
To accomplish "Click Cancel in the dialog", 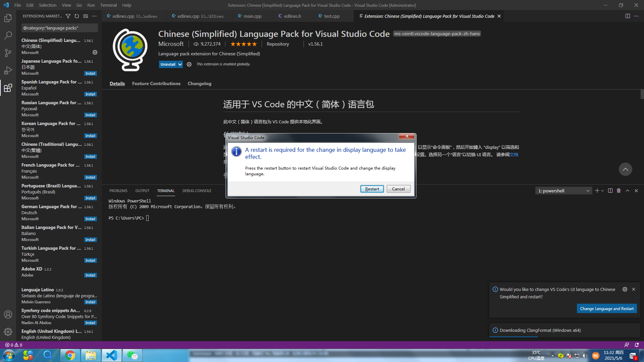I will coord(398,189).
